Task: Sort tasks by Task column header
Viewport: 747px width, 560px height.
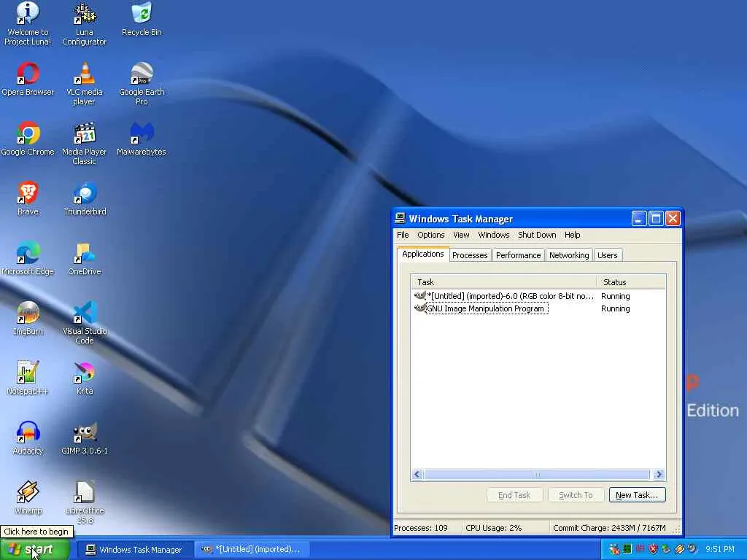Action: click(x=504, y=282)
